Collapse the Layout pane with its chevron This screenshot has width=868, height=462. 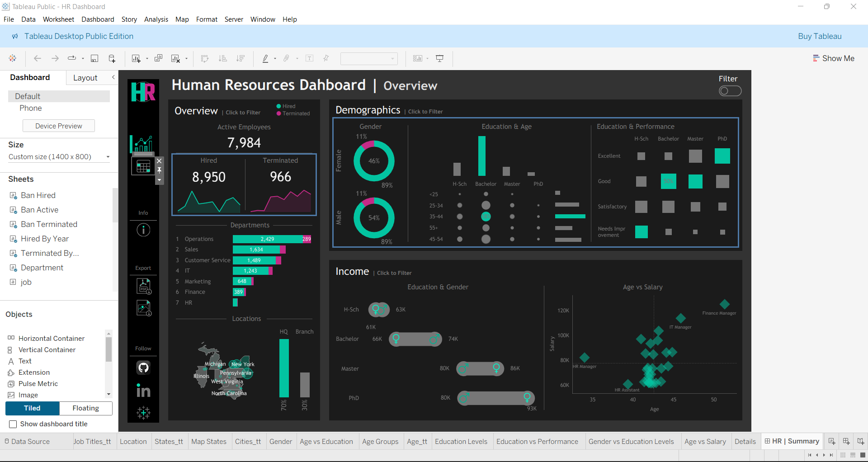click(x=113, y=77)
